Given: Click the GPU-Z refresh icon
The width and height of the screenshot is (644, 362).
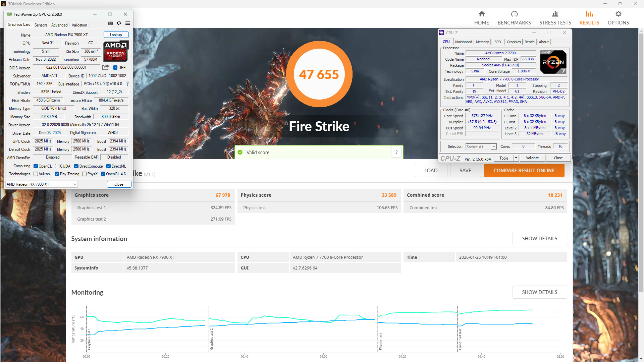Looking at the screenshot, I should [x=119, y=23].
